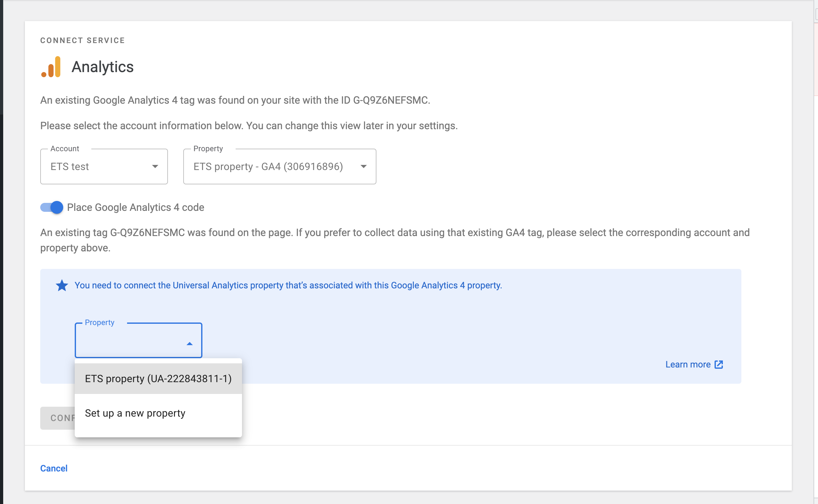This screenshot has width=818, height=504.
Task: Click the Account dropdown arrow
Action: click(x=155, y=166)
